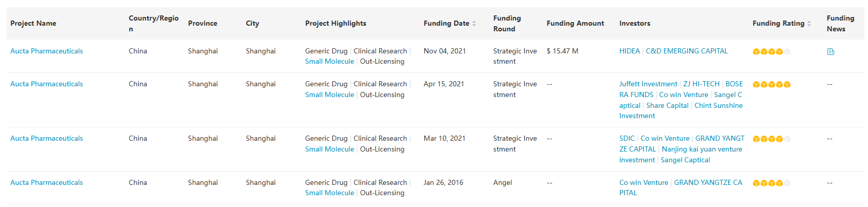Click the Juffett Investment investor link
The width and height of the screenshot is (868, 207).
[648, 84]
